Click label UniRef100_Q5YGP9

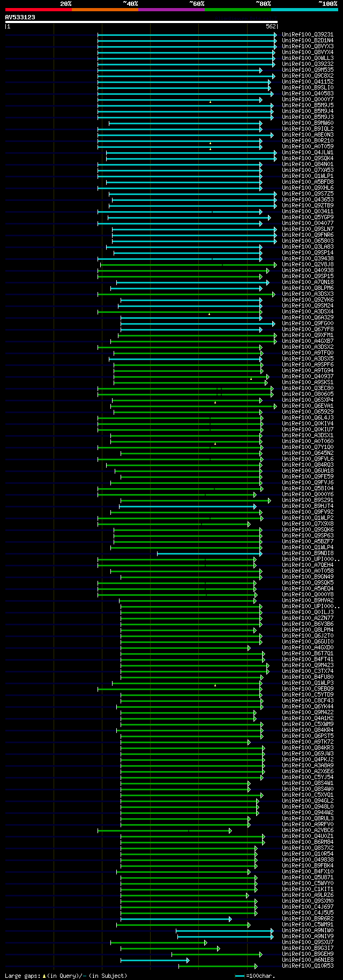(308, 218)
